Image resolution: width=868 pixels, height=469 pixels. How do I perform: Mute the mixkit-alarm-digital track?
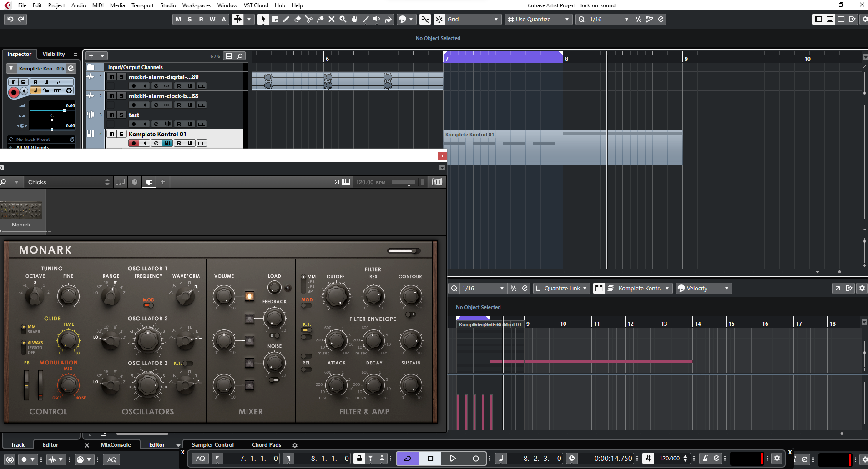click(x=112, y=77)
